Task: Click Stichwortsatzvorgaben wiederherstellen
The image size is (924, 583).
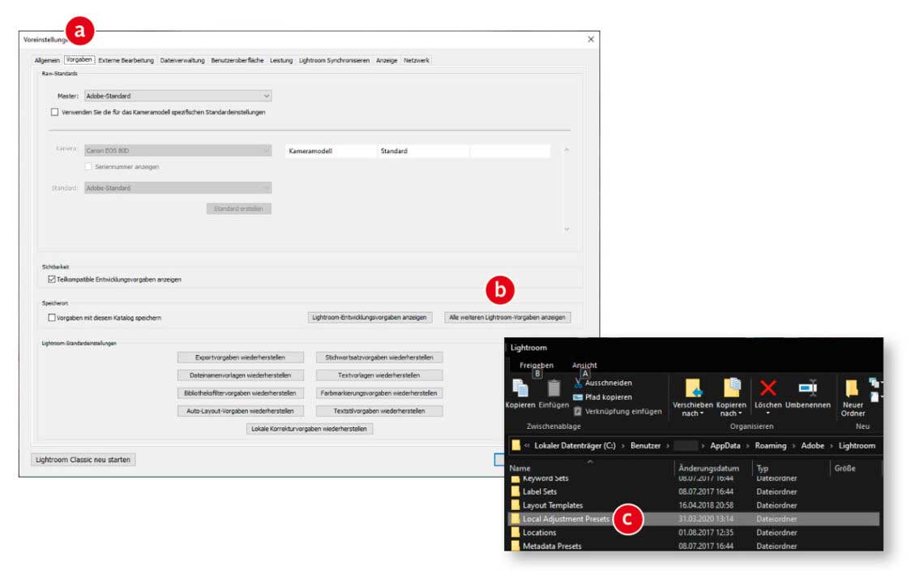Action: pos(379,358)
